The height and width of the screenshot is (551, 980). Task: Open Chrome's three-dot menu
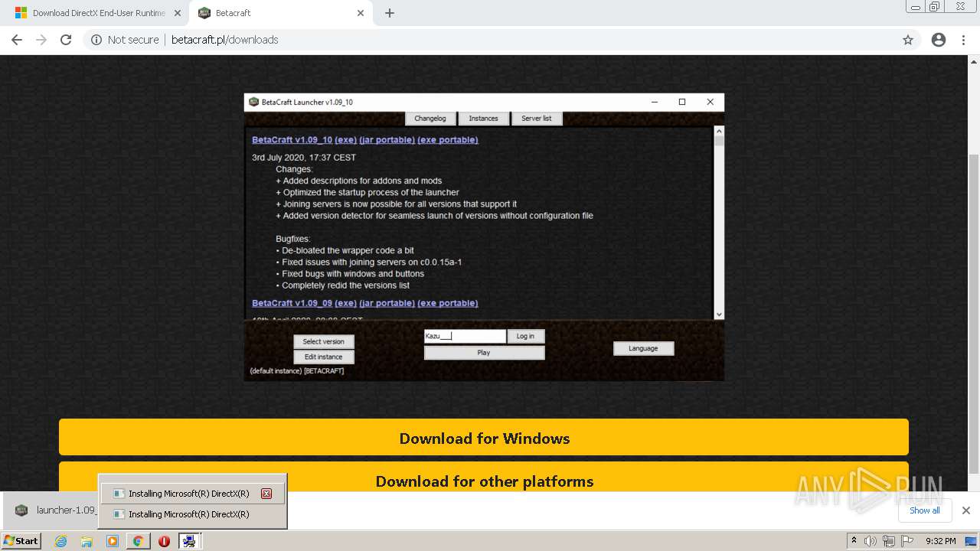point(964,40)
